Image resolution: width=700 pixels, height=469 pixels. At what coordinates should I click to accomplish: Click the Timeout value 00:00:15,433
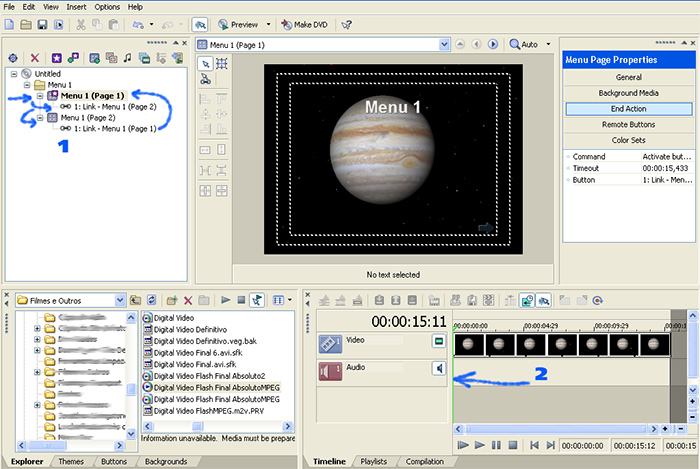point(665,168)
